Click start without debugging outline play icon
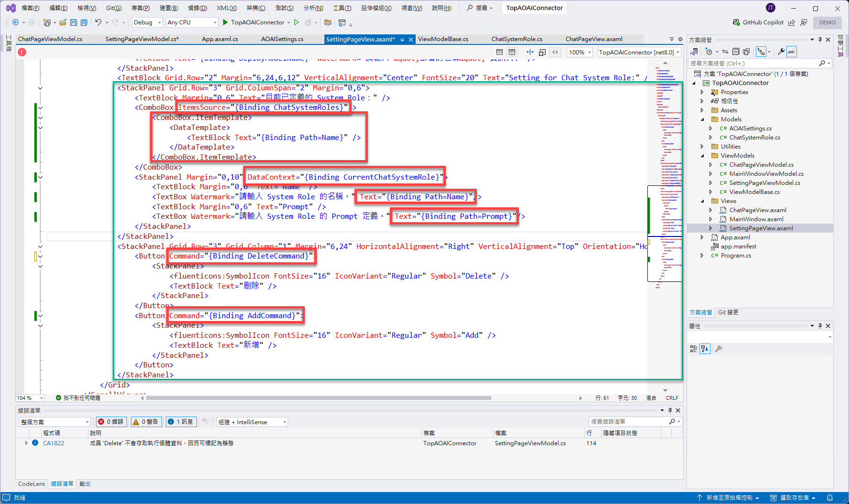 pyautogui.click(x=297, y=22)
